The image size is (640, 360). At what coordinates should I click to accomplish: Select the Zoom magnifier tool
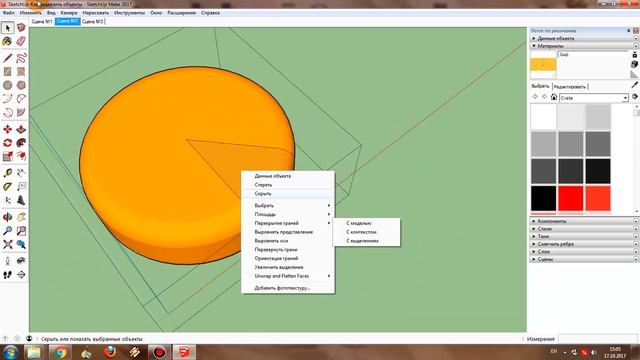(x=7, y=231)
